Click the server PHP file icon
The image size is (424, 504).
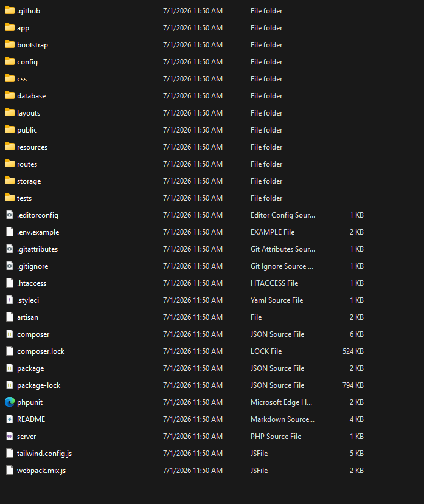click(x=10, y=436)
